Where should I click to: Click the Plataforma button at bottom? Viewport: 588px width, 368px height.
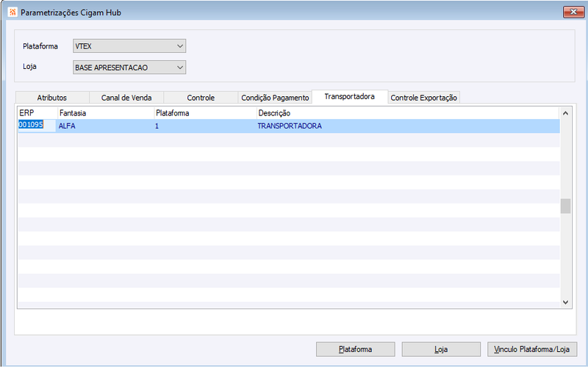(356, 349)
